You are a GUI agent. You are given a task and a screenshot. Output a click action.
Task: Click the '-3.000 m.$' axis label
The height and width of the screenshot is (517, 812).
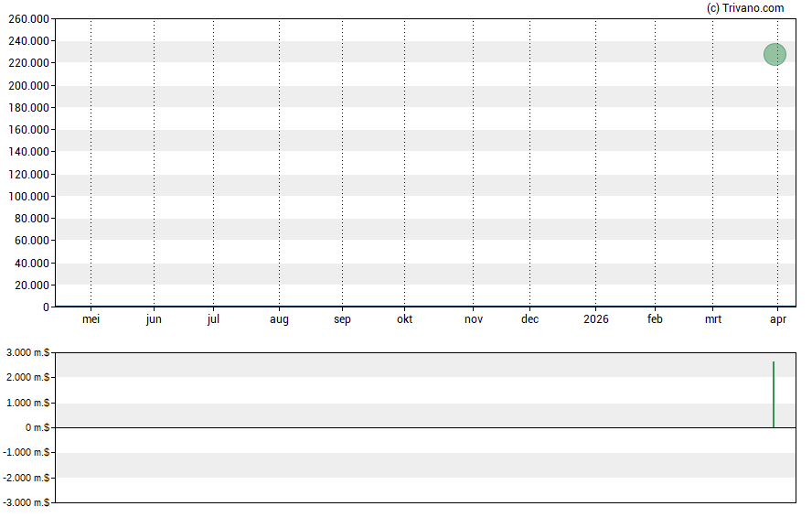coord(26,502)
